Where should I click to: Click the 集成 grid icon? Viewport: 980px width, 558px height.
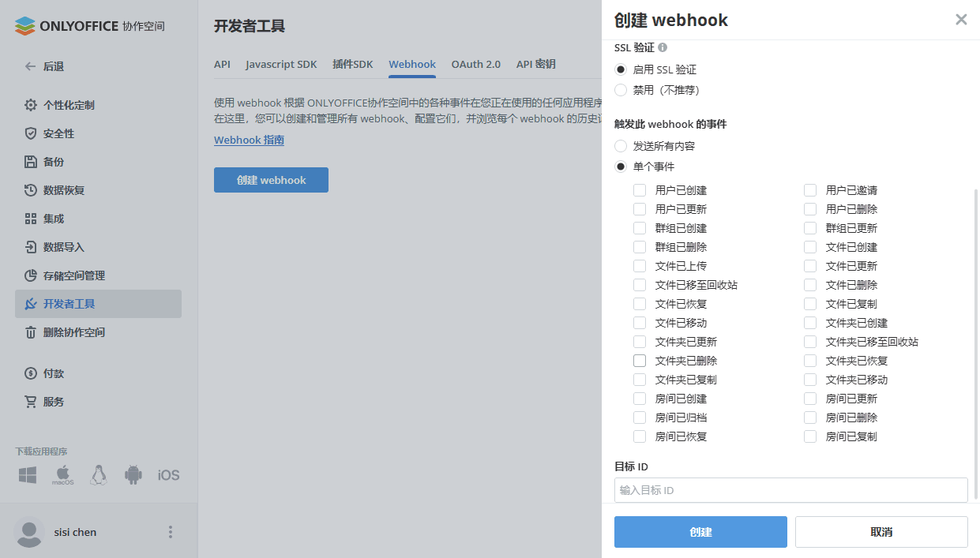point(31,219)
